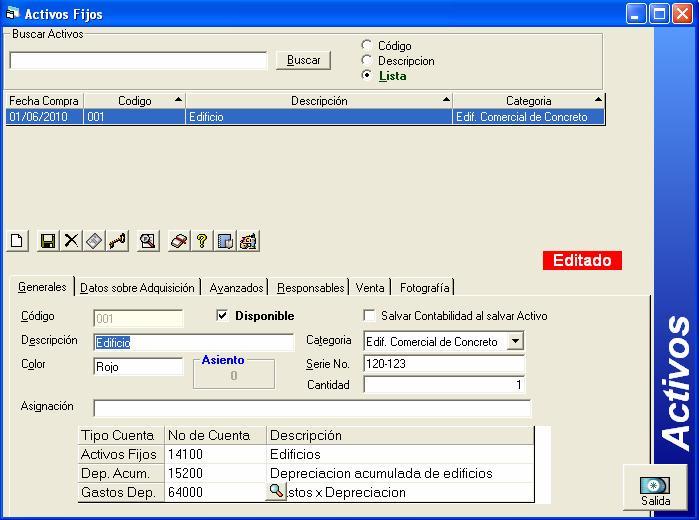Click the Activos Fijos account type cell
Image resolution: width=699 pixels, height=520 pixels.
coord(121,454)
